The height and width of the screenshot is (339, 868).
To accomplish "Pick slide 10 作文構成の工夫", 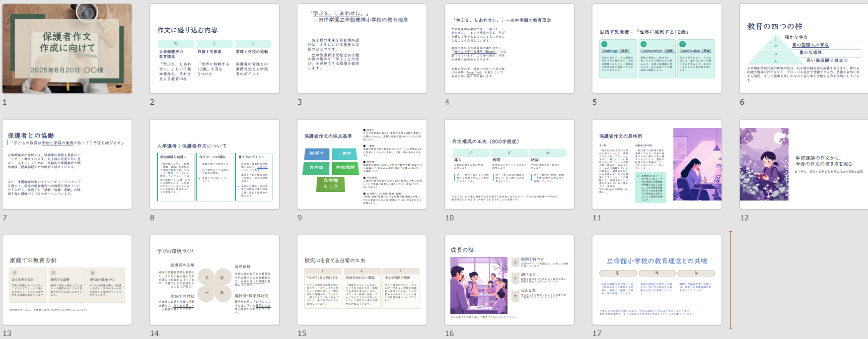I will (509, 164).
